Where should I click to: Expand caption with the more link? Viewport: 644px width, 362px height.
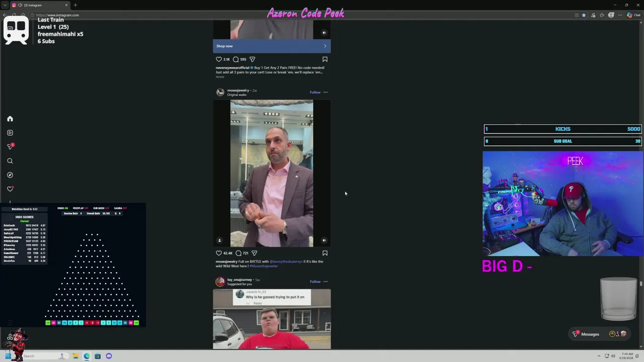tap(220, 77)
